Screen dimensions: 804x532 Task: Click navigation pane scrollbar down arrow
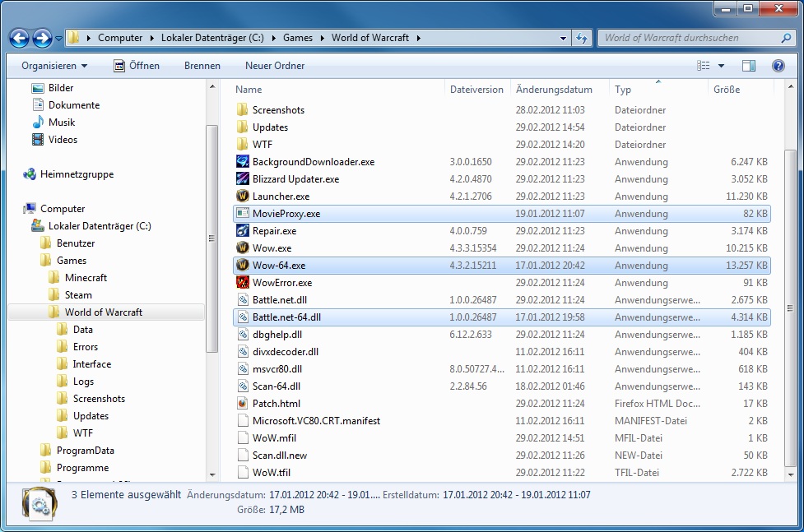(212, 474)
